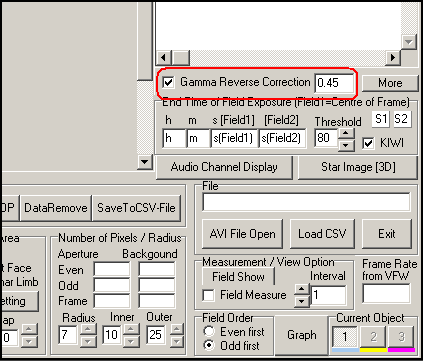Enable the Field Measure checkbox
Viewport: 423px width, 361px height.
(x=208, y=295)
